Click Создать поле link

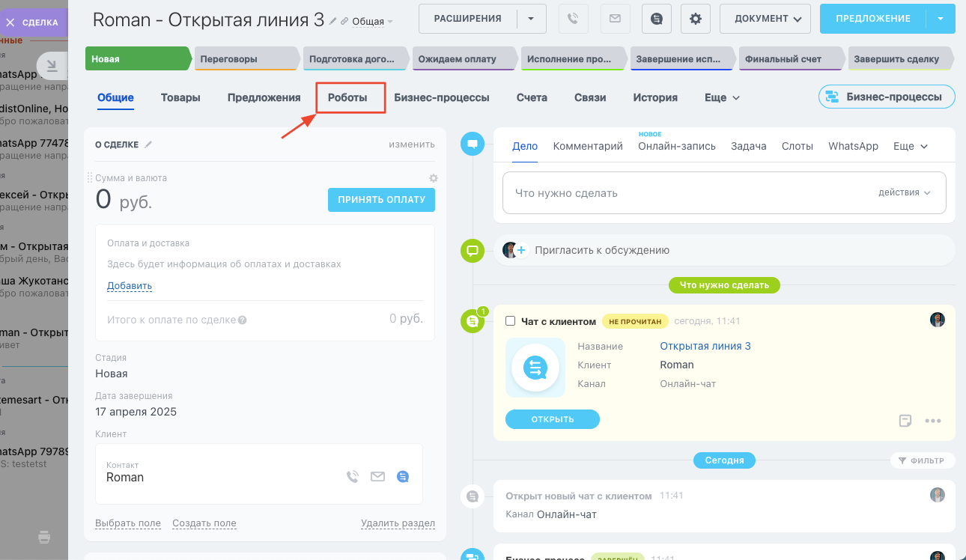coord(204,523)
